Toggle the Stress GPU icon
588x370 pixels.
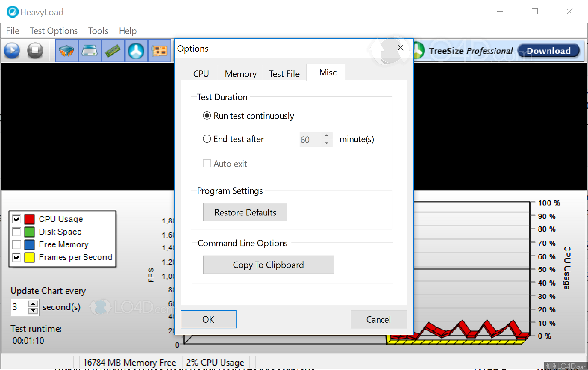[160, 51]
